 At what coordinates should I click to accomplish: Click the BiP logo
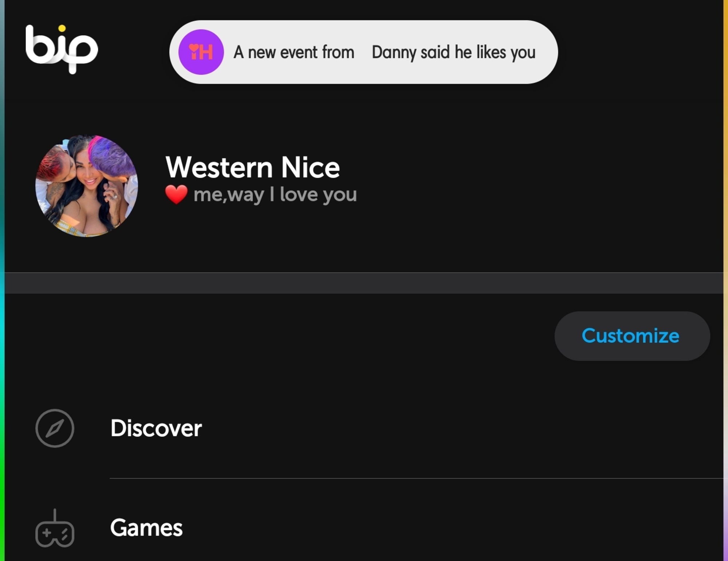pyautogui.click(x=62, y=49)
